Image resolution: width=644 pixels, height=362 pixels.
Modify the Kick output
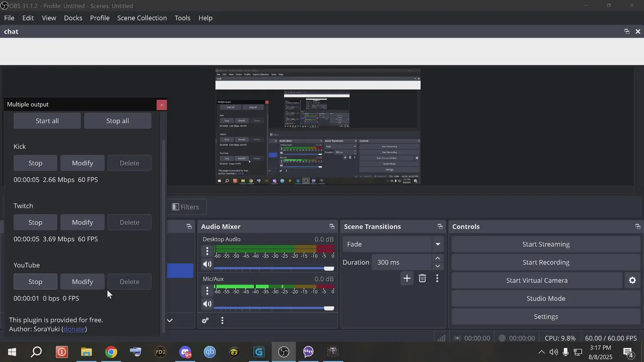pyautogui.click(x=83, y=163)
